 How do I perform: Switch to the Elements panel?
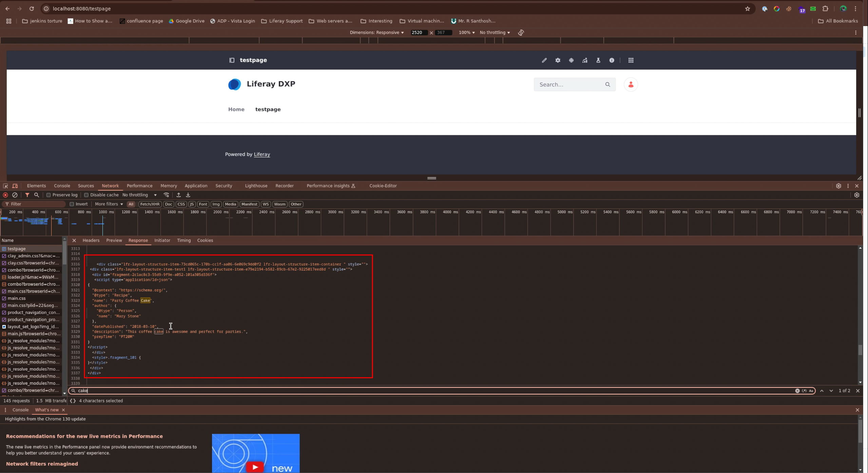point(36,186)
